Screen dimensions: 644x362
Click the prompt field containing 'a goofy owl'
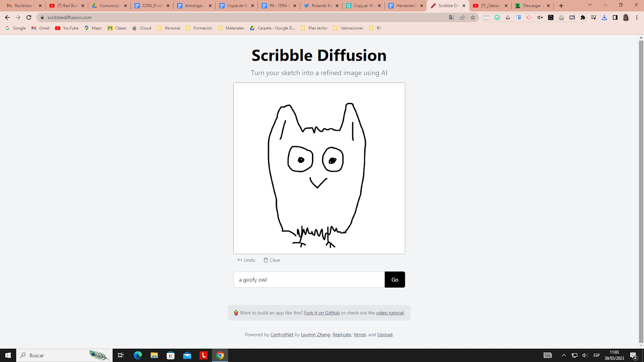[x=309, y=280]
